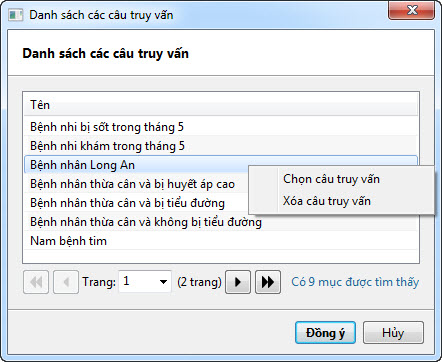Click the Đồng ý button

(325, 333)
